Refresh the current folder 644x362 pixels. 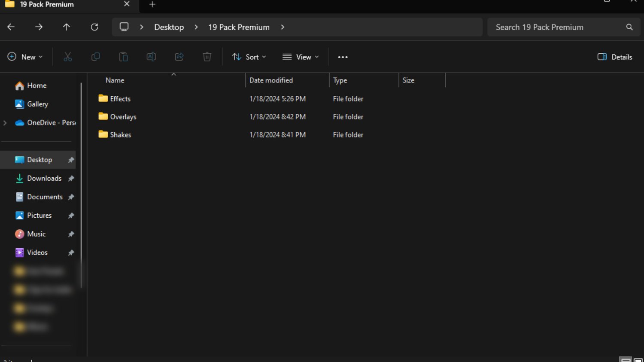[94, 27]
